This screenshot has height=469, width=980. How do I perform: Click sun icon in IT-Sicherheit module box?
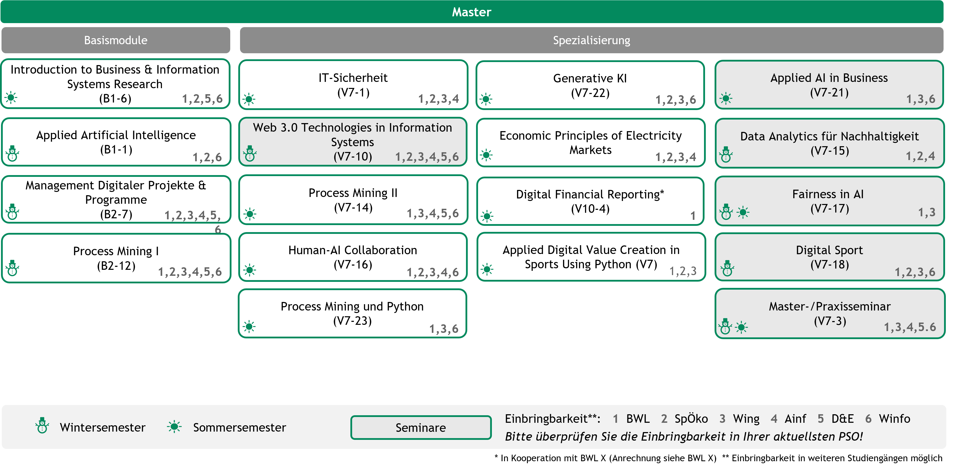(249, 100)
